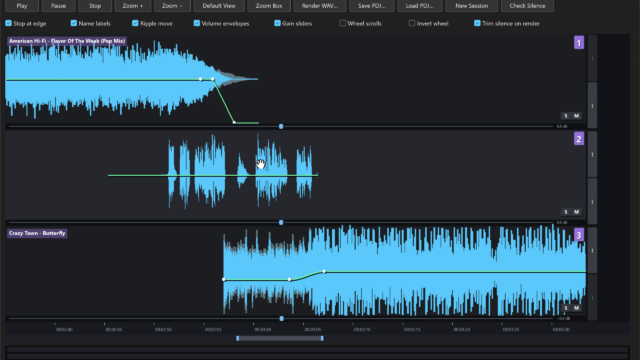Click the track 1 gain slider handle
Viewport: 640px width, 360px height.
[281, 127]
